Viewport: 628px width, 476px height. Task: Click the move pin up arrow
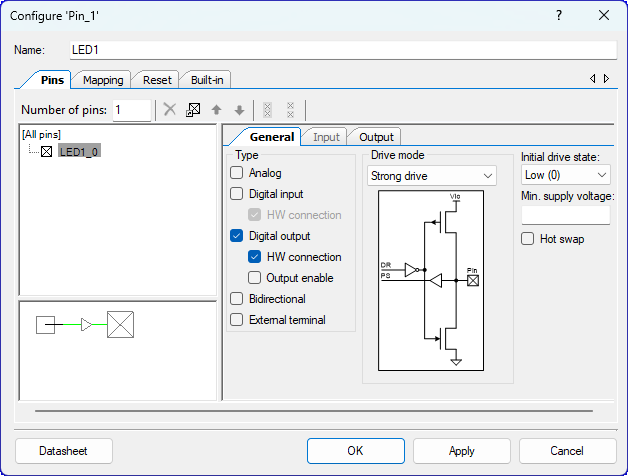[216, 110]
